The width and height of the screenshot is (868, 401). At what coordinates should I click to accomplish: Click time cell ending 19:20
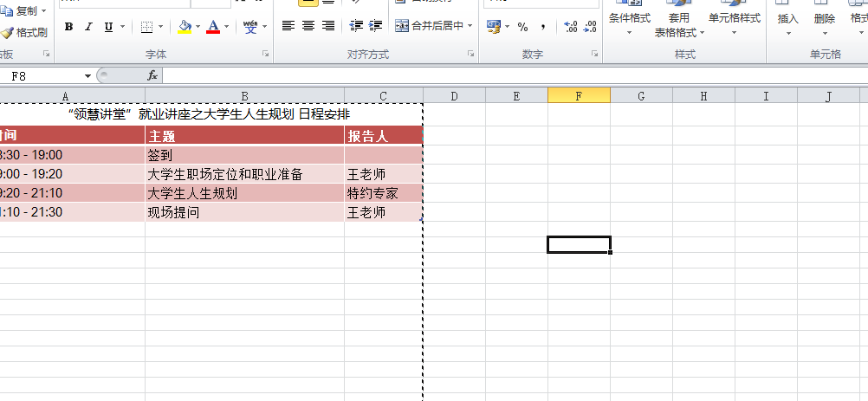click(72, 174)
